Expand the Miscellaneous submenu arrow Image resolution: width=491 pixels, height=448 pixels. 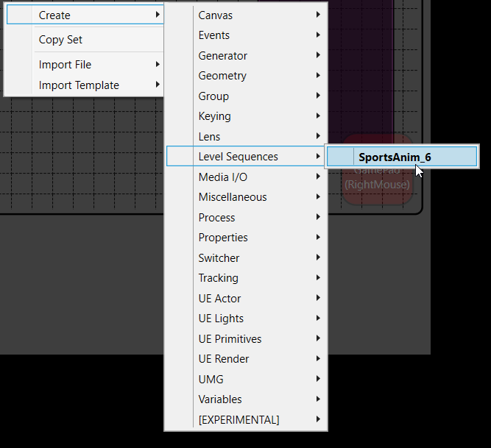318,197
